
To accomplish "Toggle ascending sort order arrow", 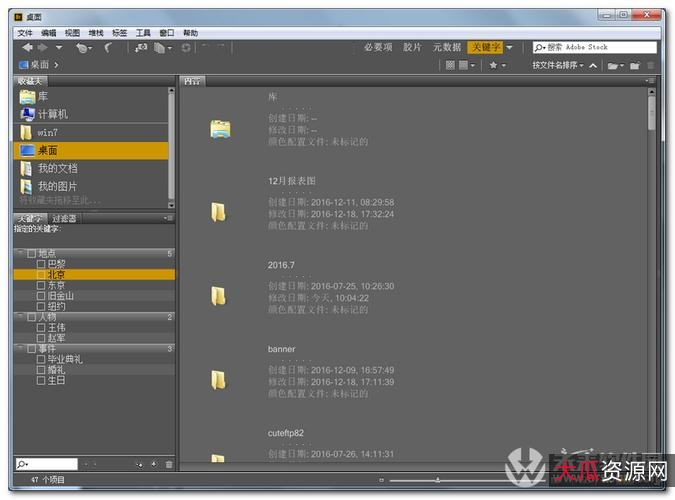I will (593, 65).
